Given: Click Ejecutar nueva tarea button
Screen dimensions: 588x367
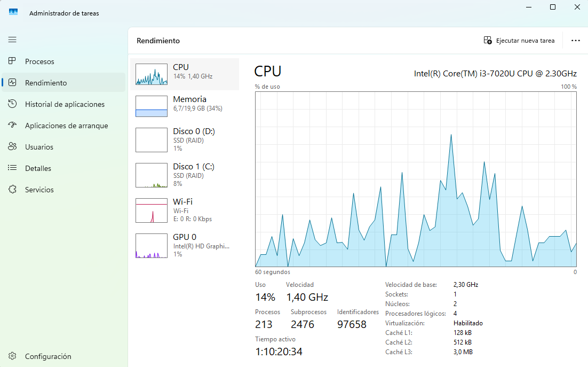Looking at the screenshot, I should (x=519, y=41).
